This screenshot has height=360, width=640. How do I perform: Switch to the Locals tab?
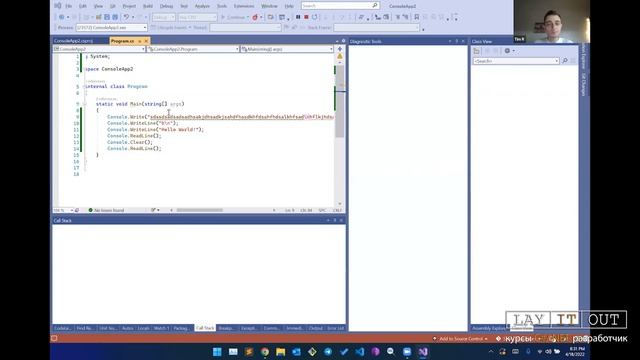(x=143, y=328)
